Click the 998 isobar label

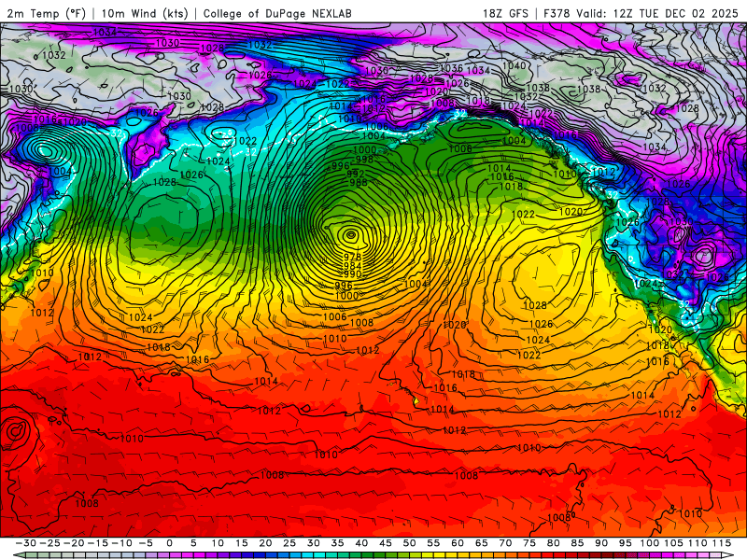click(x=364, y=159)
